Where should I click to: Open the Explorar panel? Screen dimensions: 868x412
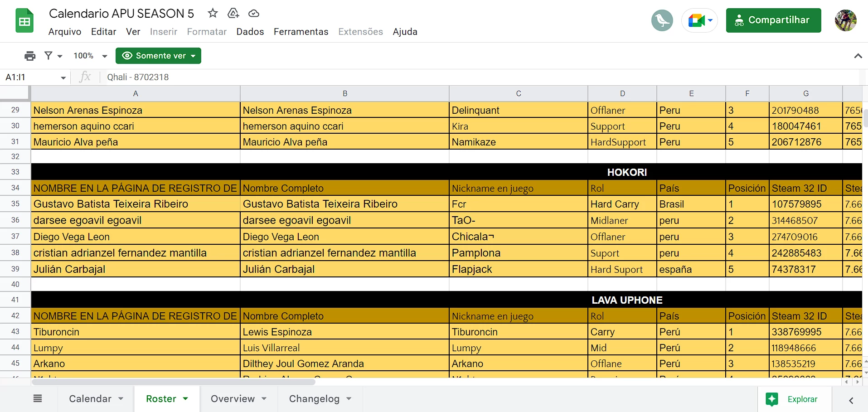tap(794, 399)
